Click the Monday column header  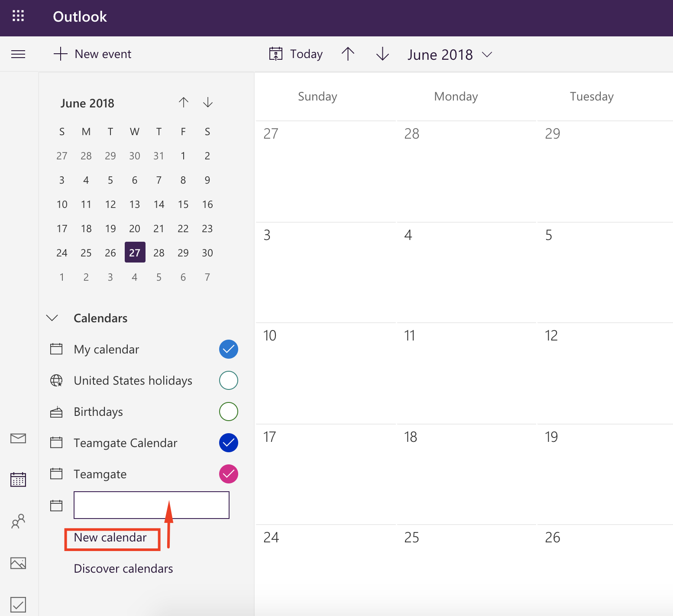coord(456,96)
